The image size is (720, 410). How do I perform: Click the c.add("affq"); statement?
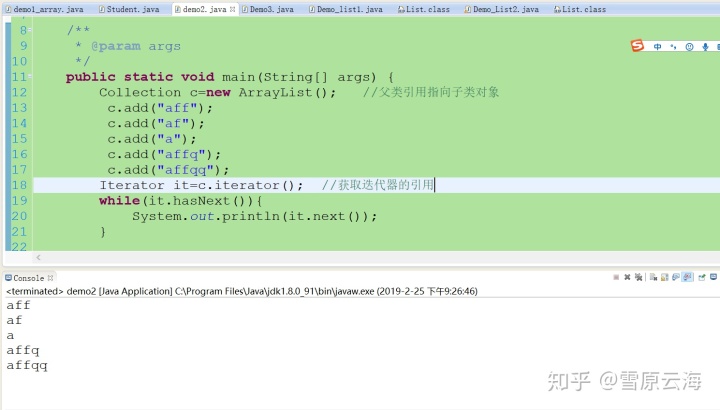tap(164, 154)
